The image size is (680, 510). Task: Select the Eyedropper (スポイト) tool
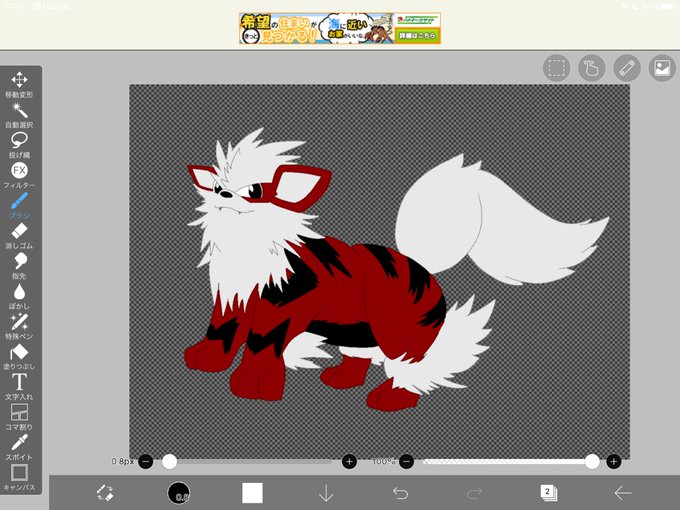tap(20, 447)
